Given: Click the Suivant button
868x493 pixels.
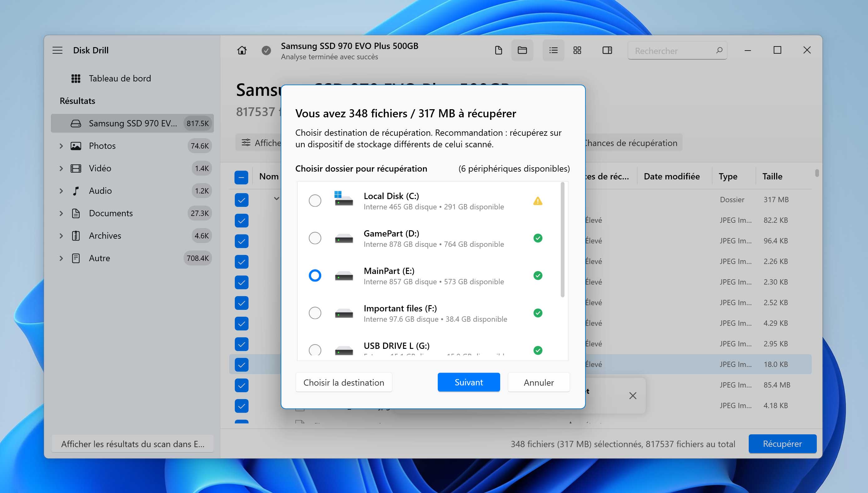Looking at the screenshot, I should coord(469,382).
